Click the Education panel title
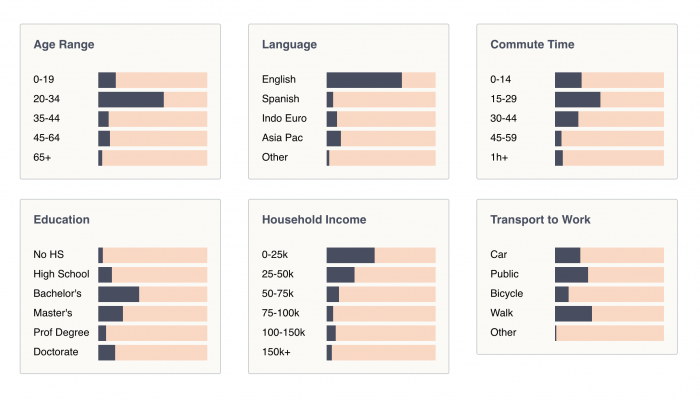The image size is (700, 401). [x=61, y=220]
